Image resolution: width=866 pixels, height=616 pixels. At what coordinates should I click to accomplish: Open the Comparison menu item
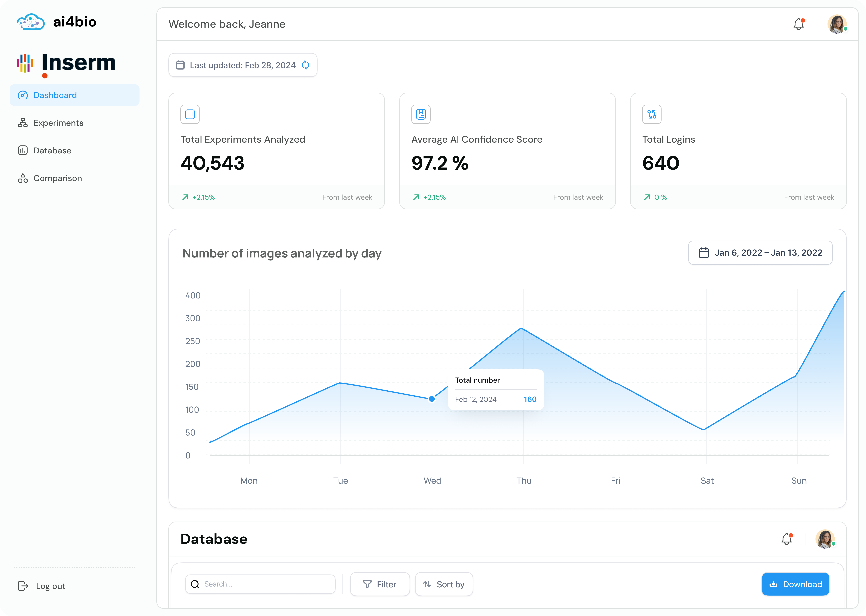74,178
